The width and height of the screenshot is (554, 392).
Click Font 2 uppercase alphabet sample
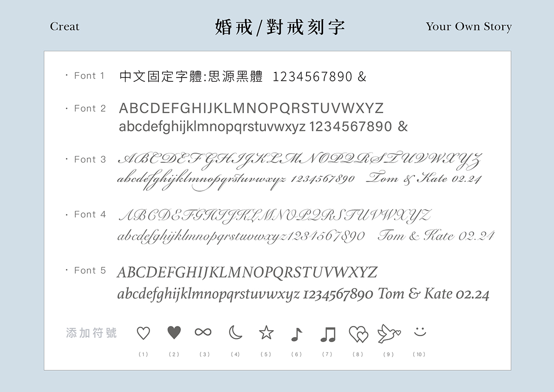pyautogui.click(x=252, y=109)
